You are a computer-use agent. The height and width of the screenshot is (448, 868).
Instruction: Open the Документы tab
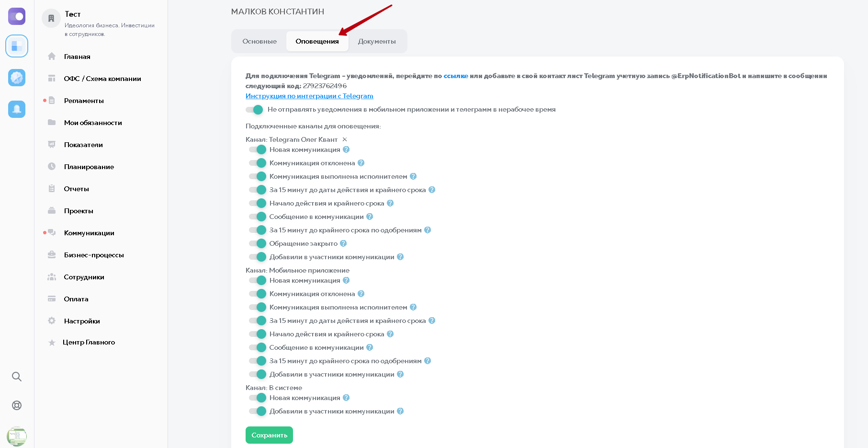click(377, 41)
